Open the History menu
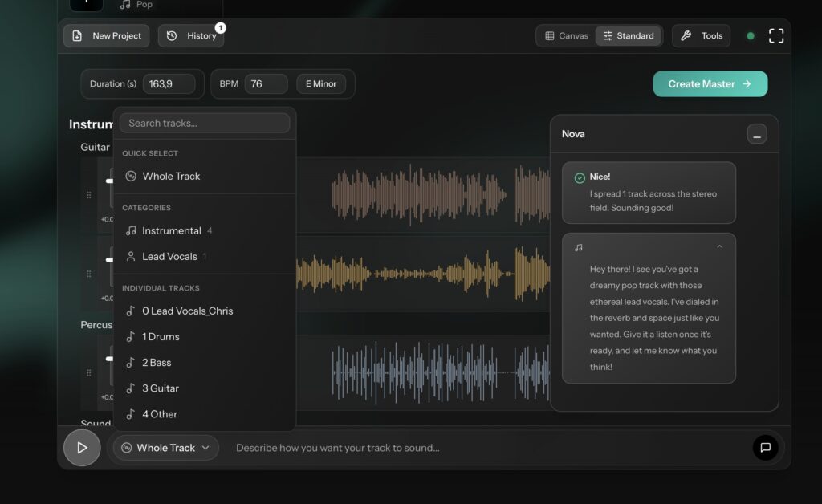The width and height of the screenshot is (822, 504). (x=191, y=35)
